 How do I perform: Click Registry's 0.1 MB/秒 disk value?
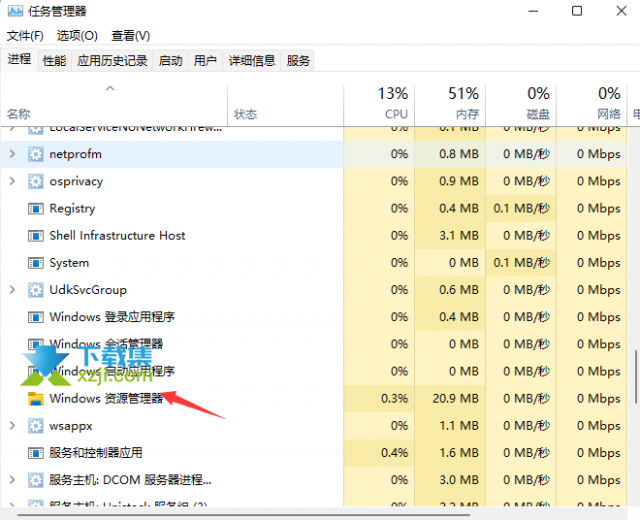(x=522, y=209)
